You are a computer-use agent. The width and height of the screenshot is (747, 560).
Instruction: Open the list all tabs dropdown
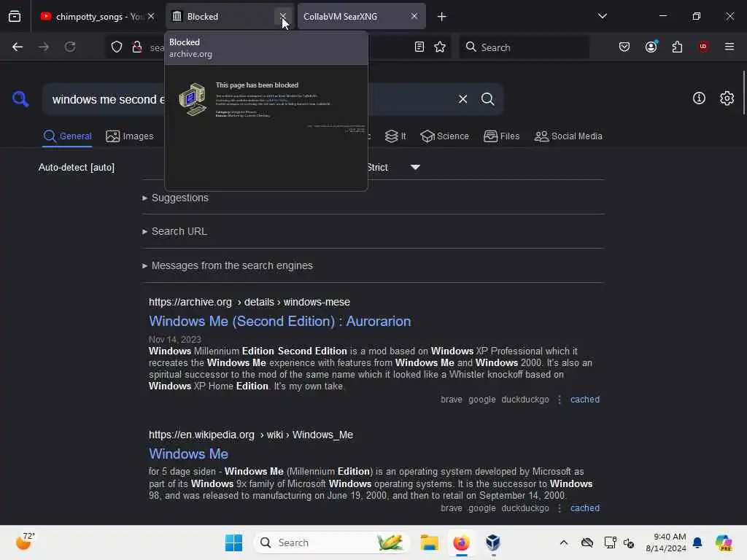(x=602, y=16)
